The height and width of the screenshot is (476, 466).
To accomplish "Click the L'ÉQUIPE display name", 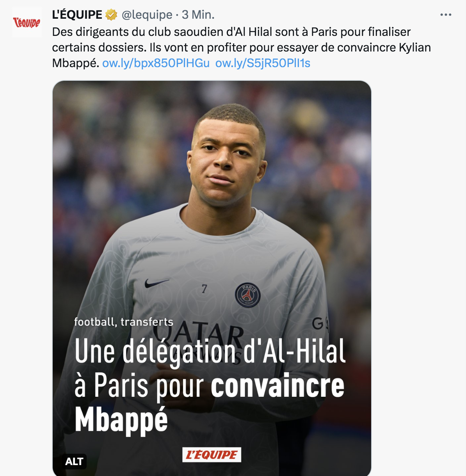I will point(77,15).
